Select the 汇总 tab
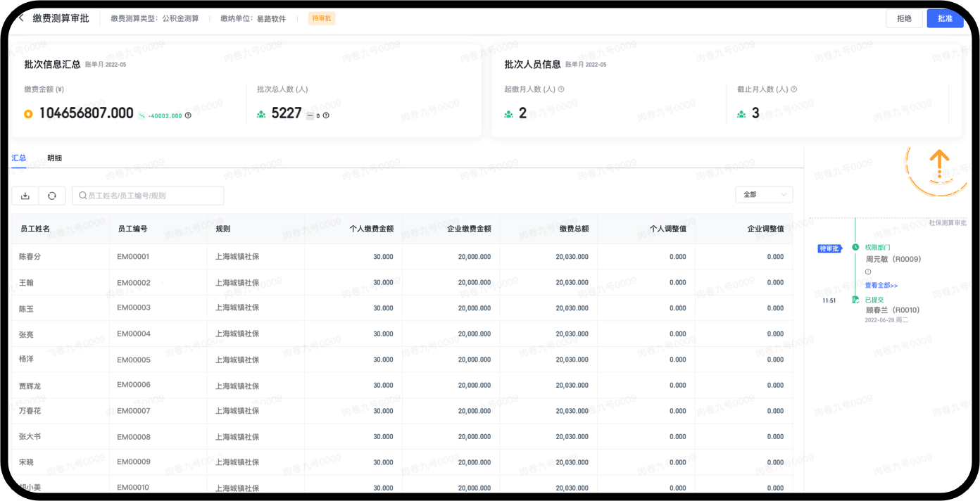The width and height of the screenshot is (980, 501). tap(19, 158)
